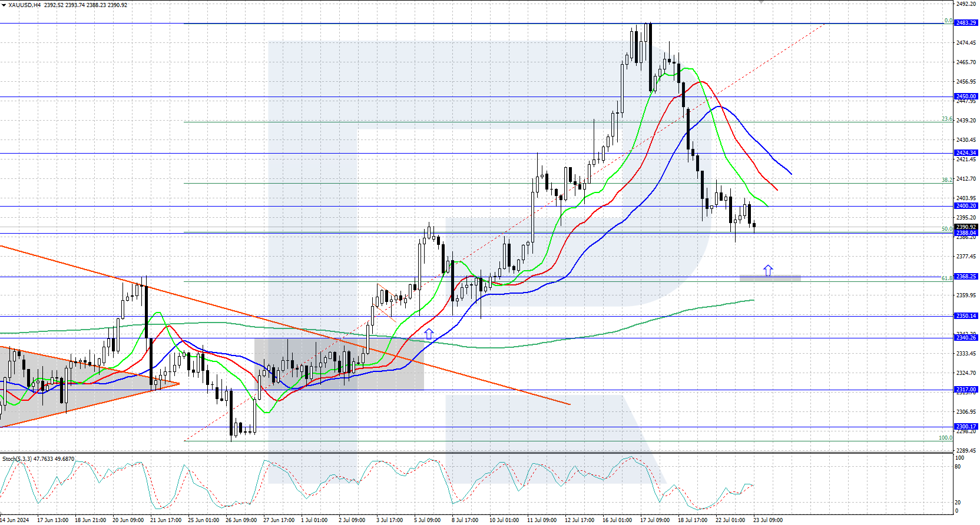The image size is (980, 525).
Task: Click the 2439.20 price axis value
Action: click(966, 121)
